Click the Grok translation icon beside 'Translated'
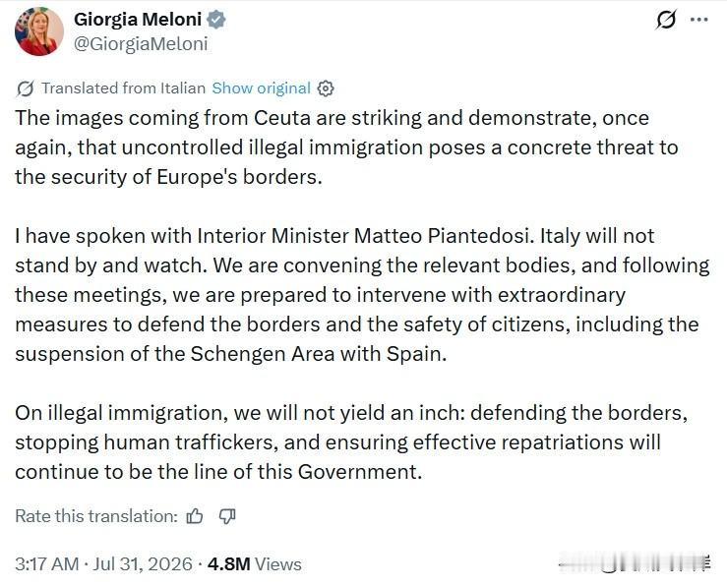This screenshot has height=588, width=727. (25, 88)
